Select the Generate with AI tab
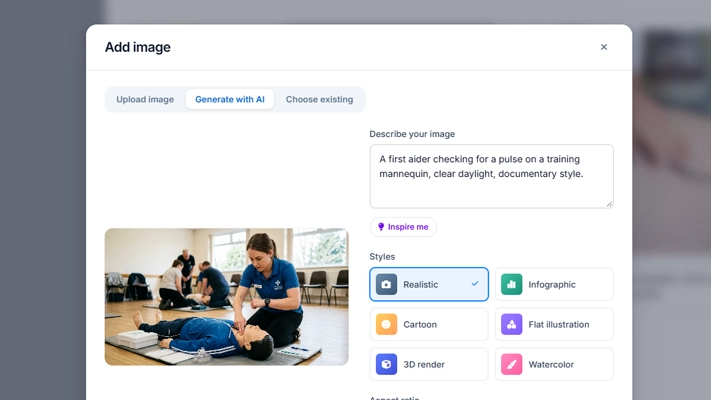711x400 pixels. pos(230,99)
